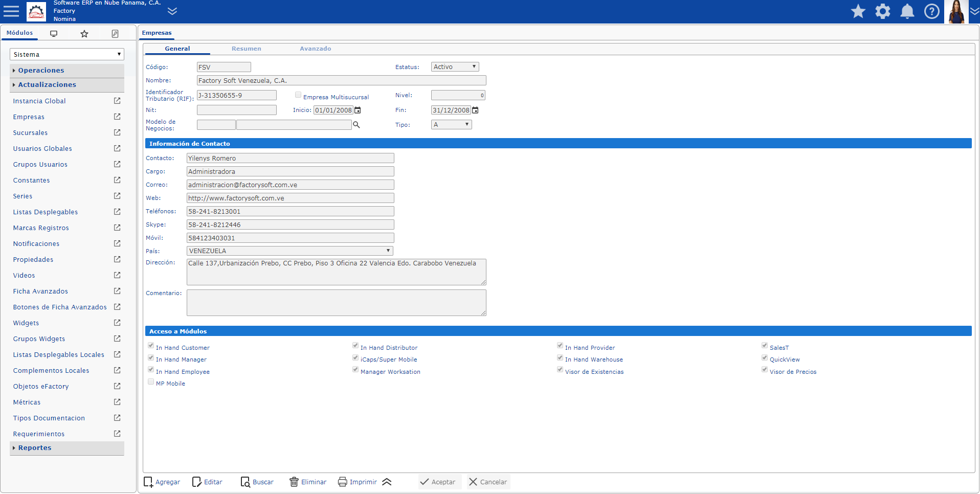The height and width of the screenshot is (494, 980).
Task: Open Sucursales in new window icon
Action: pos(117,132)
